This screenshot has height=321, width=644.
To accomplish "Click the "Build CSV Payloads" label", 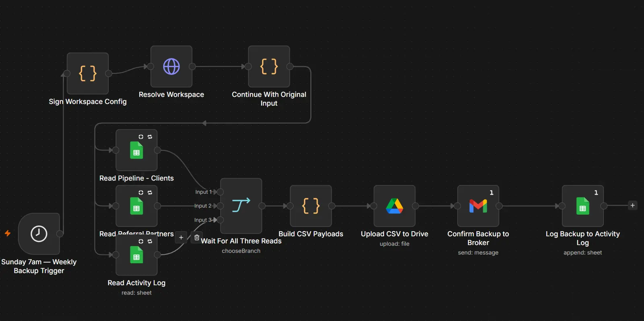I will 311,234.
